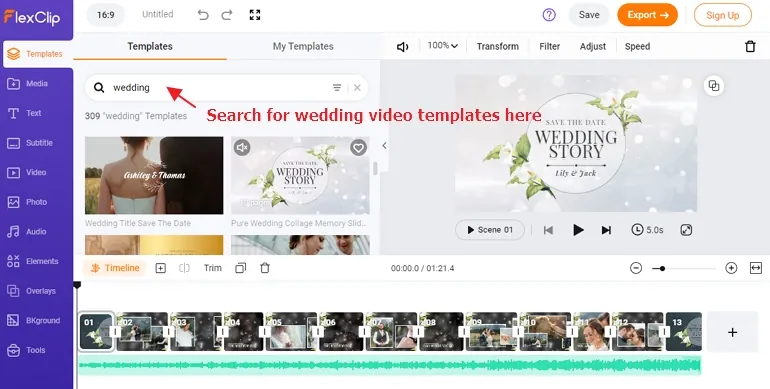Click the undo arrow icon
The height and width of the screenshot is (389, 770).
[x=203, y=15]
